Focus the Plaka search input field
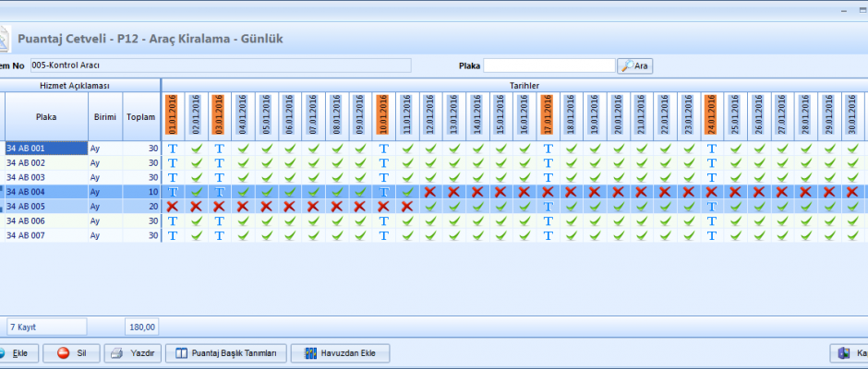Screen dimensions: 868x369 point(549,65)
